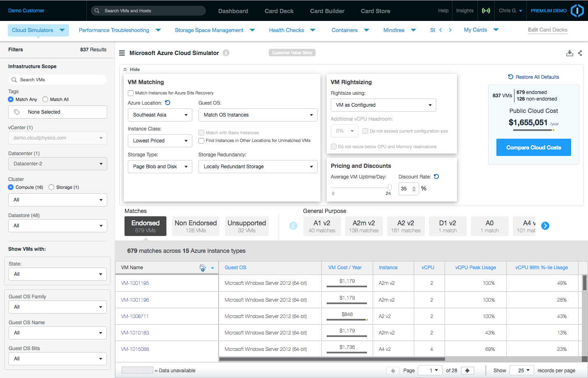The width and height of the screenshot is (588, 378).
Task: Select Storage (1) cluster radio
Action: 51,187
